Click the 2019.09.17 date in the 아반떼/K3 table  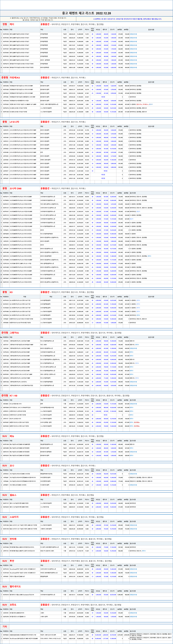(72, 86)
